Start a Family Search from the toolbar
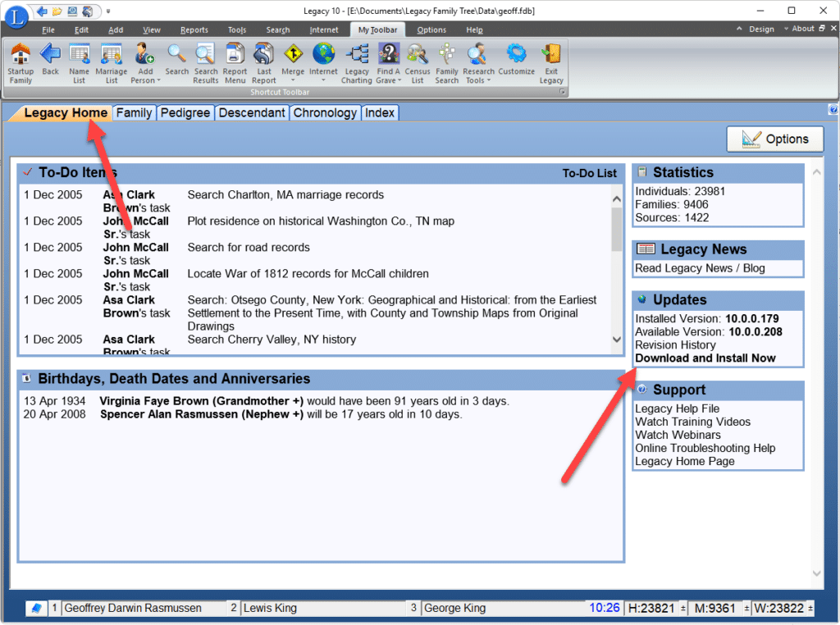 pos(447,64)
